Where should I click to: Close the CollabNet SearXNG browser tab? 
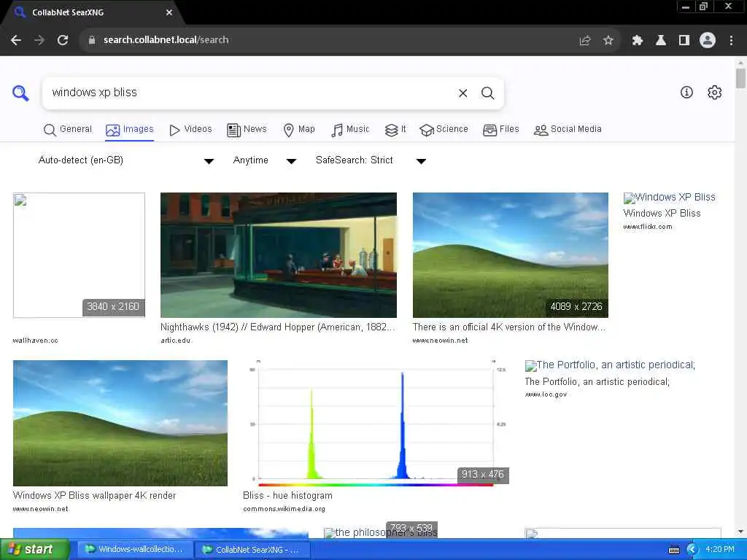click(169, 12)
